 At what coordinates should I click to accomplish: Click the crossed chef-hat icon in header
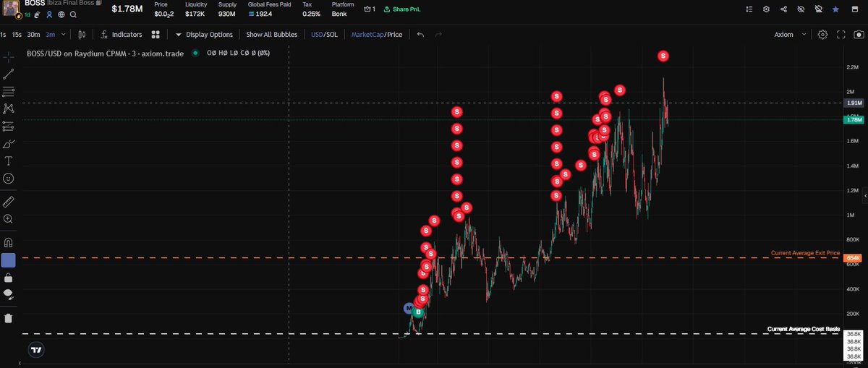pyautogui.click(x=818, y=9)
